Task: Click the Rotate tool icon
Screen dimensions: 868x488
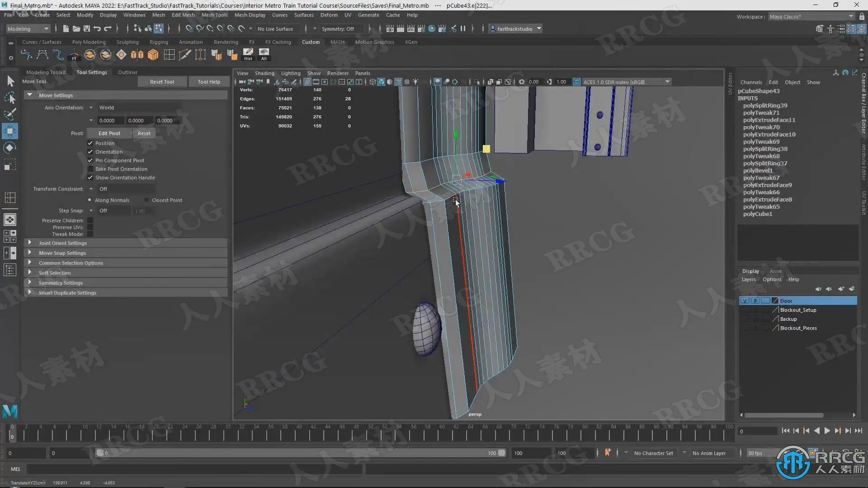Action: (10, 148)
